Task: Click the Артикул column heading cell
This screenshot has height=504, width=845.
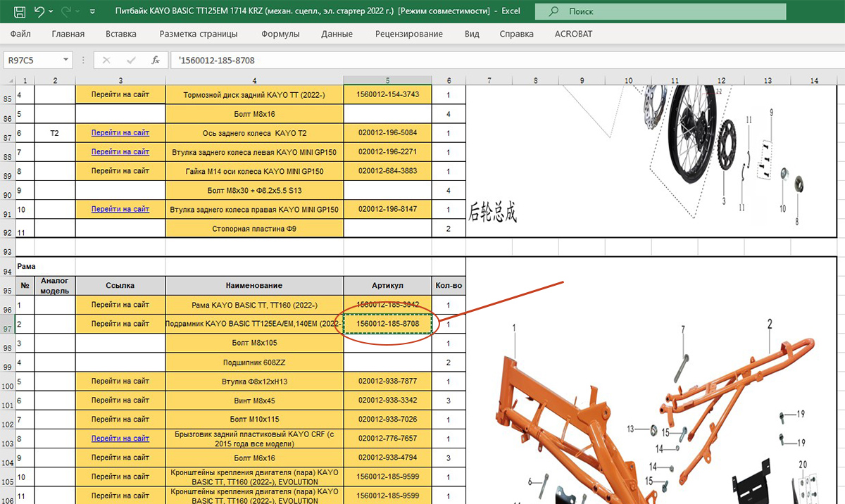Action: point(387,285)
